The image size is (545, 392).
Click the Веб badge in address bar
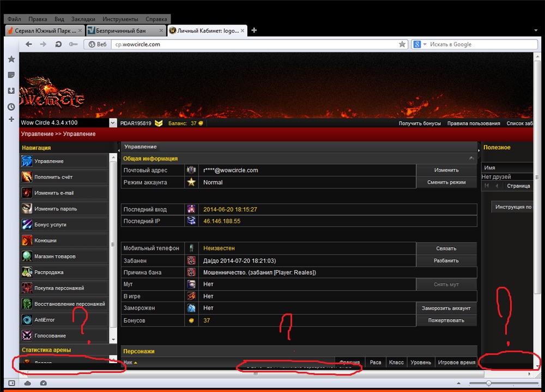click(x=98, y=44)
